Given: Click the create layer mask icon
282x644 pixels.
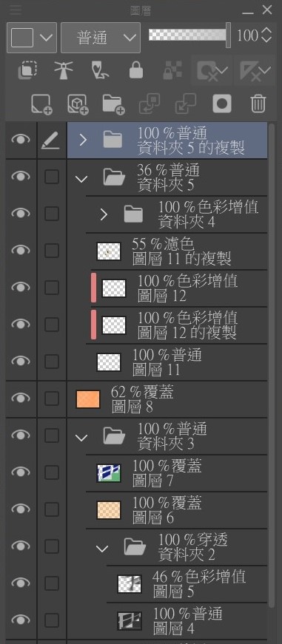Looking at the screenshot, I should pyautogui.click(x=222, y=104).
